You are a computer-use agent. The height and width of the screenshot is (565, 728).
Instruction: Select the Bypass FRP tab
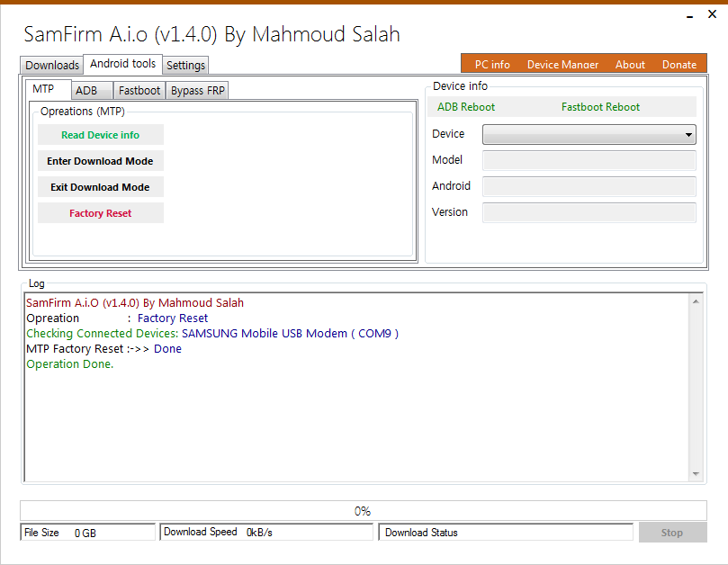(196, 90)
